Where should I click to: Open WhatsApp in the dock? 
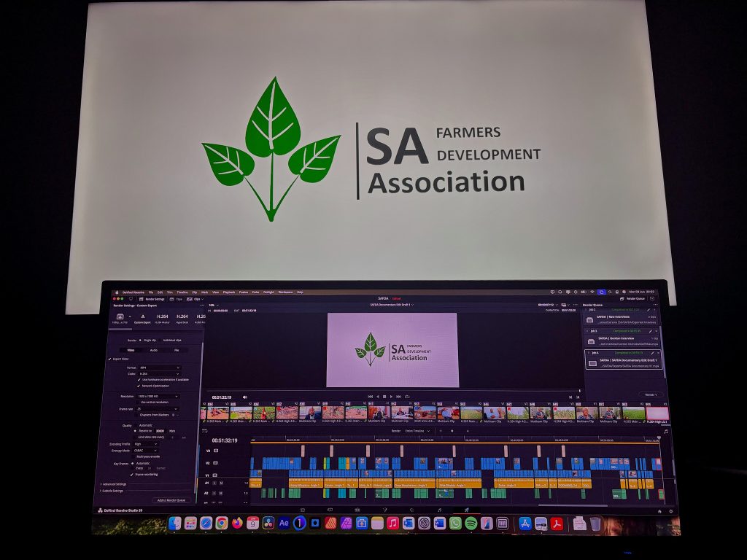456,523
